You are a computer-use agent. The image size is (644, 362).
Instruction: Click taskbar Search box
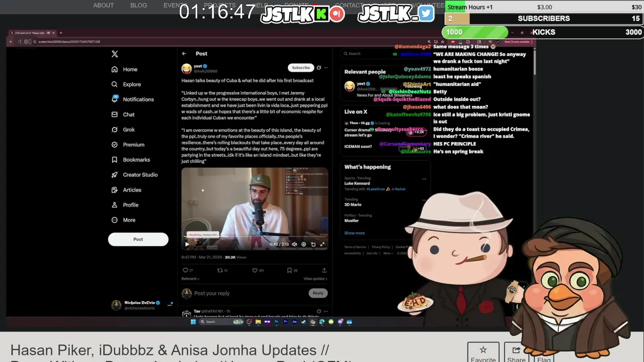pos(221,322)
